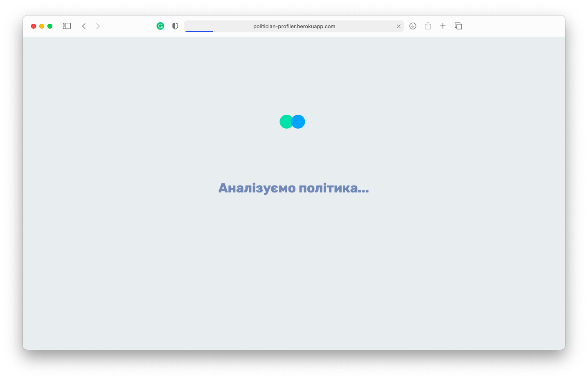Screen dimensions: 588x380
Task: Close the Safari window with the red button
Action: coord(34,26)
